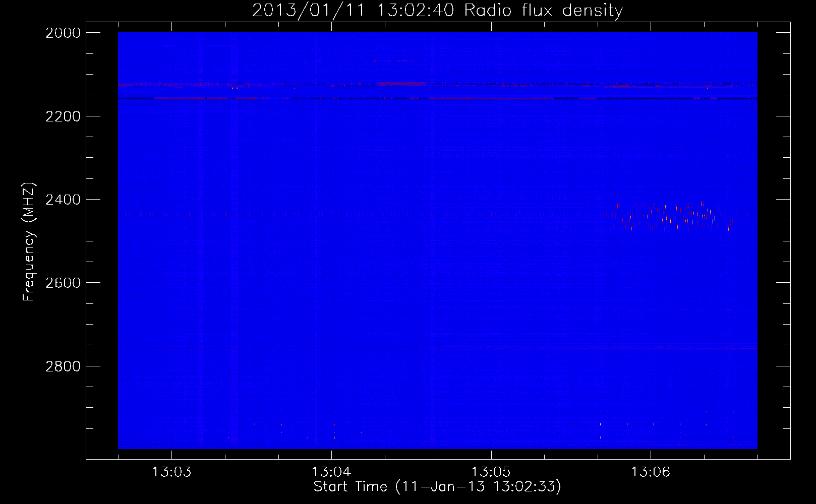Click the plot title '2013/01/11 13:02:40 Radio flux density'
The height and width of the screenshot is (504, 816).
coord(437,10)
